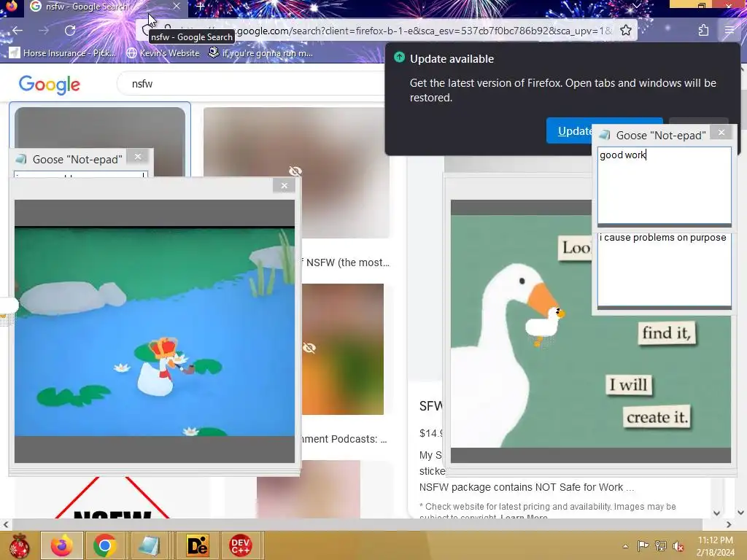This screenshot has width=747, height=560.
Task: Click the left arrow of horizontal scrollbar
Action: coord(5,524)
